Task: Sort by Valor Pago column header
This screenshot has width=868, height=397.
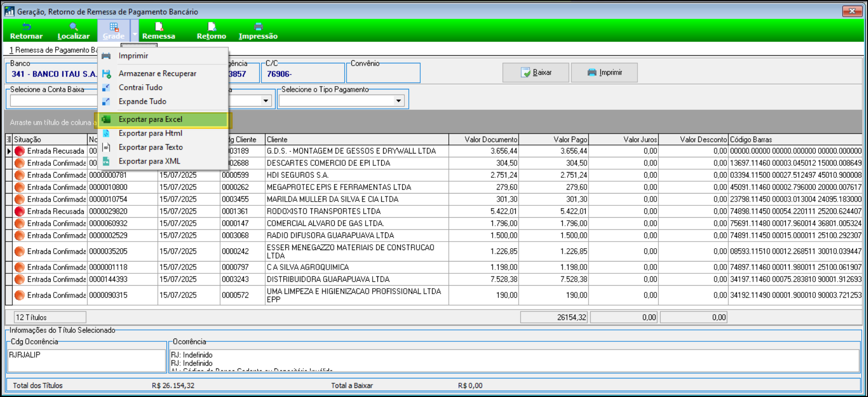Action: [553, 139]
